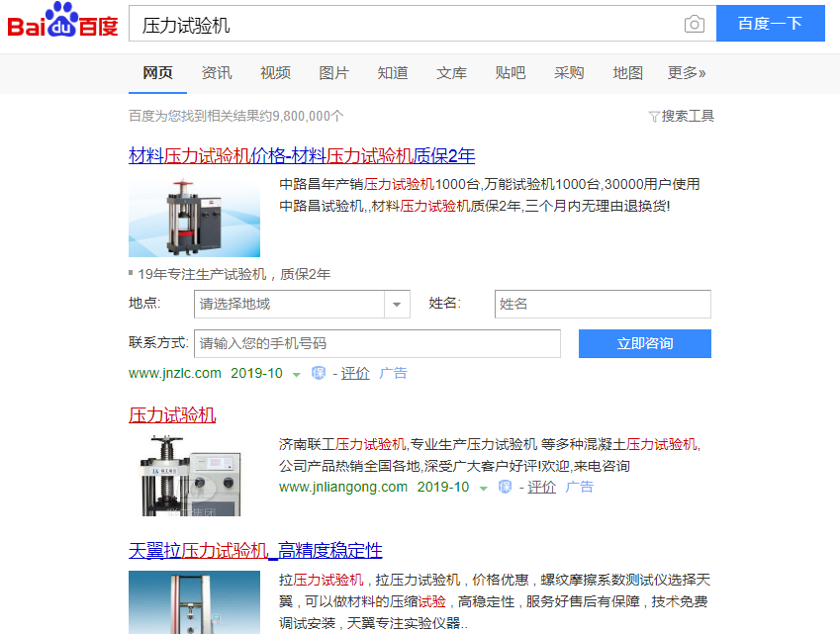Click the 立即咨询 button
840x634 pixels.
645,344
